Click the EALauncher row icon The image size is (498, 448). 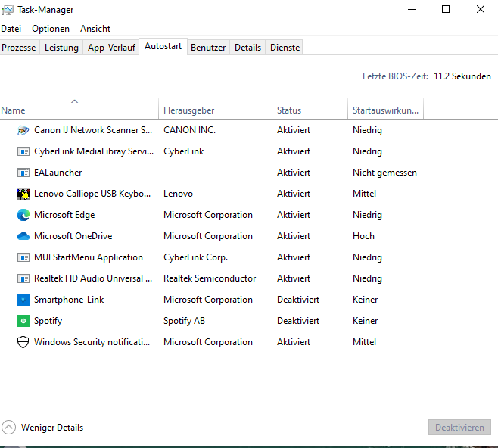click(23, 173)
